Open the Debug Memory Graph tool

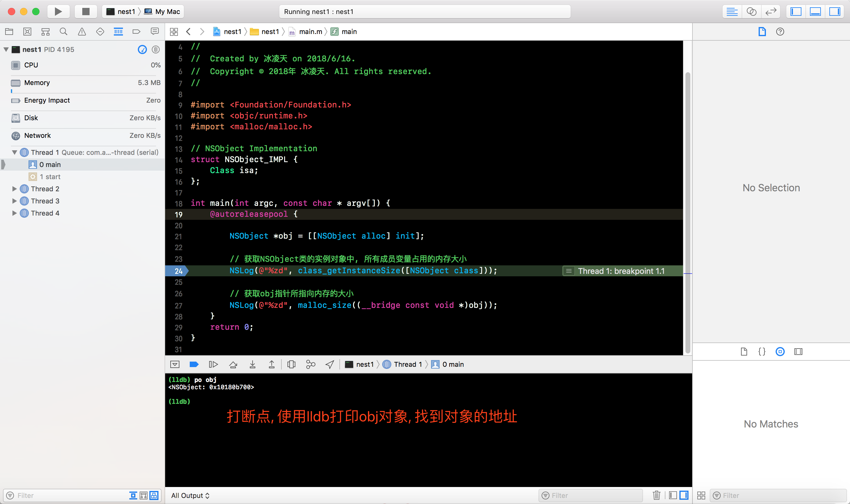[x=310, y=364]
